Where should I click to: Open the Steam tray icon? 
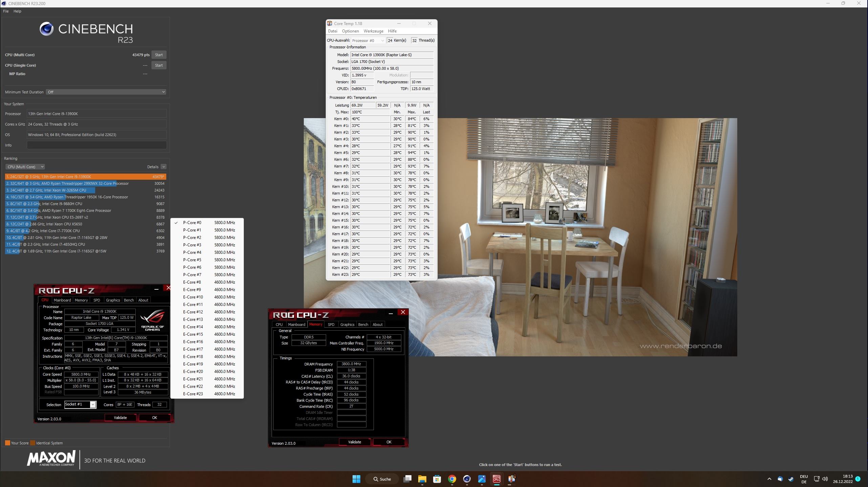pyautogui.click(x=791, y=479)
